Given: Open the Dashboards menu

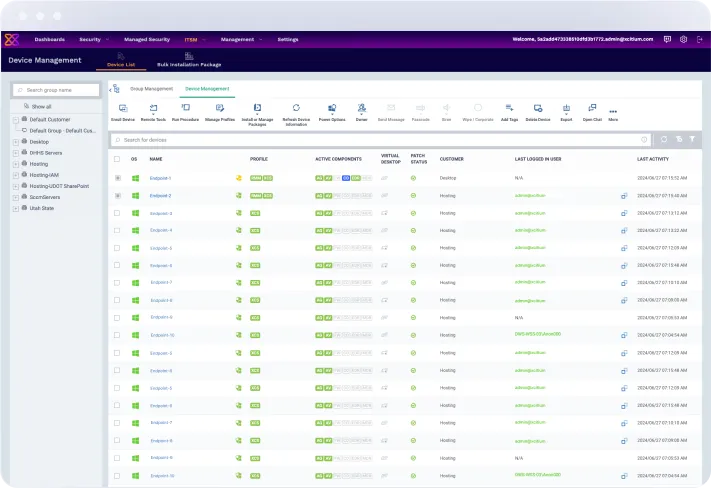Looking at the screenshot, I should tap(49, 39).
